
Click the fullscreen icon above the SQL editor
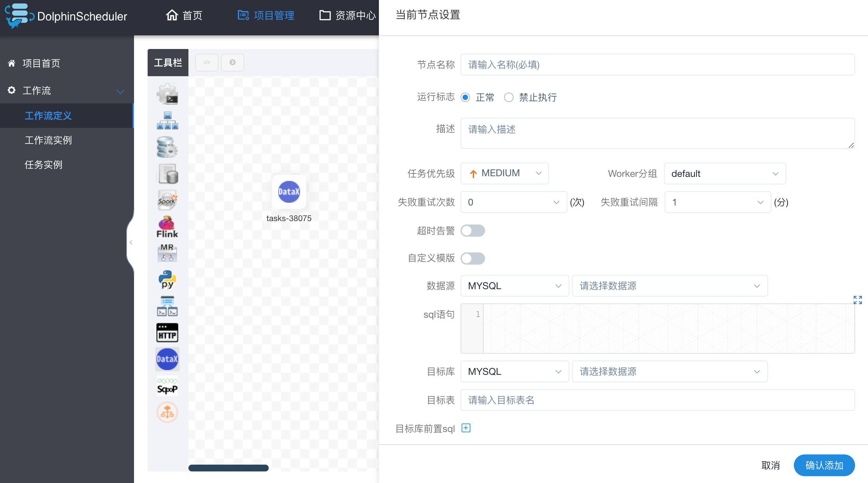(857, 300)
